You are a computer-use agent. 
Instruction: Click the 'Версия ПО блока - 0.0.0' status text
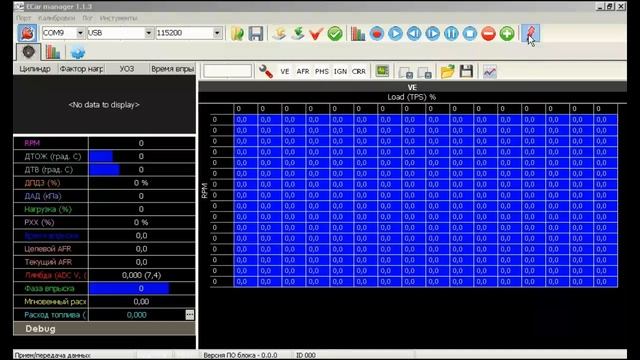(x=240, y=355)
